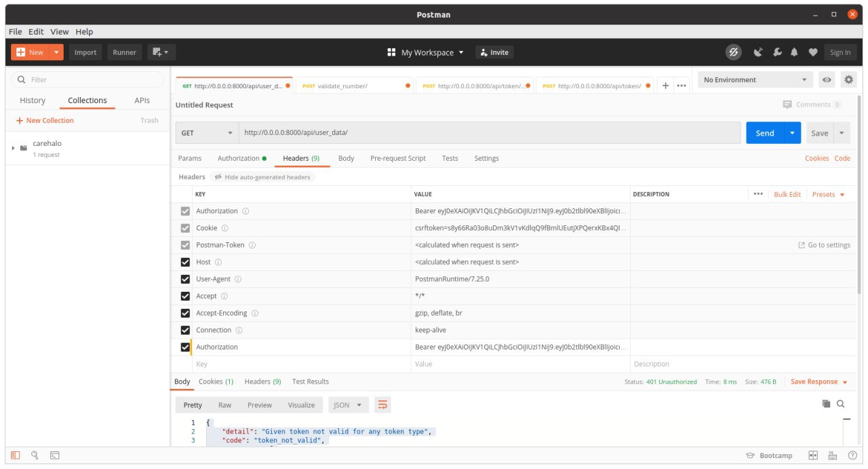Image resolution: width=868 pixels, height=469 pixels.
Task: Open help question mark icon
Action: coord(852,455)
